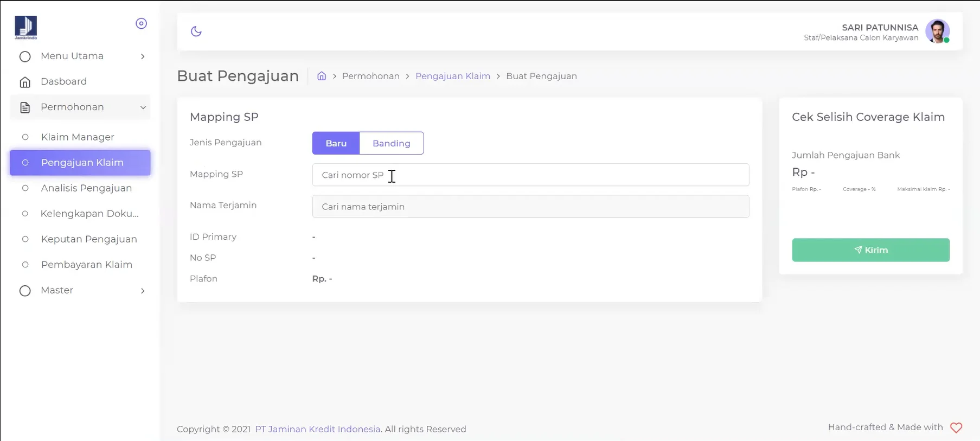
Task: Click the Jamkrindo logo in sidebar
Action: [x=25, y=27]
